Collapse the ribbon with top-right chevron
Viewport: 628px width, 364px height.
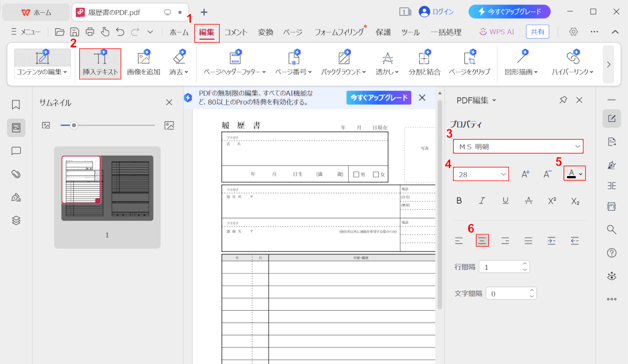tap(615, 32)
